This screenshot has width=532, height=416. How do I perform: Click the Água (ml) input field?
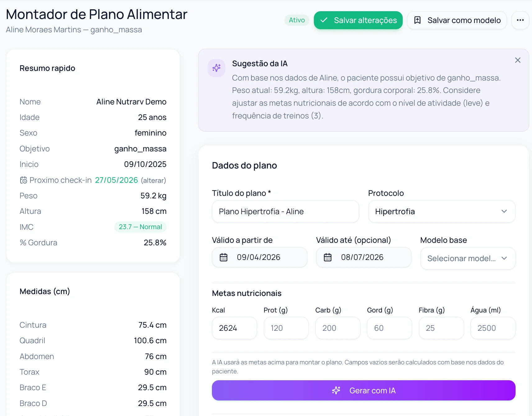(493, 328)
